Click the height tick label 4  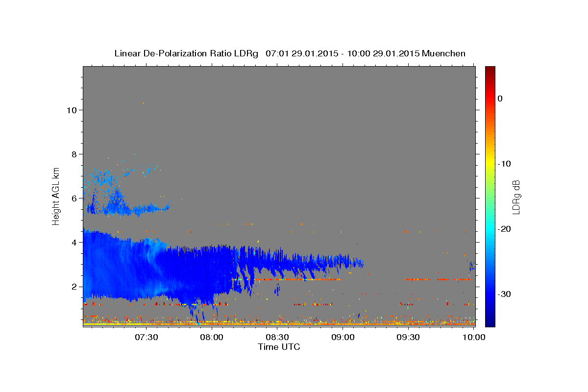pyautogui.click(x=74, y=243)
